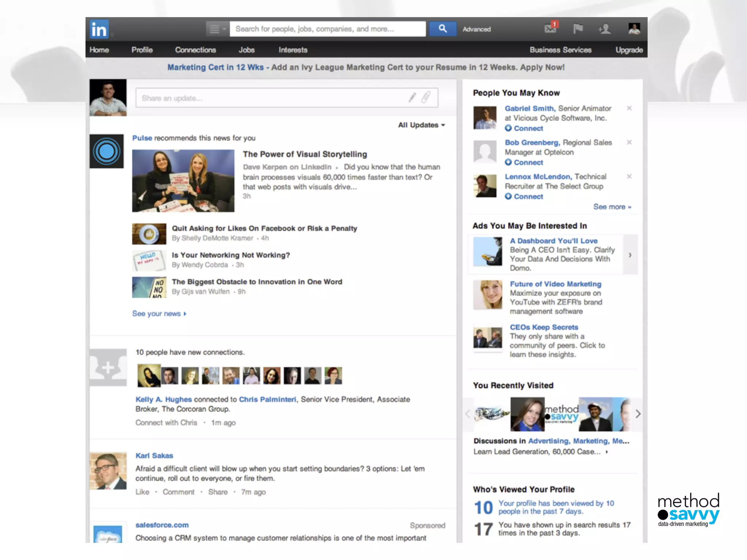
Task: Open Business Services menu
Action: click(561, 50)
